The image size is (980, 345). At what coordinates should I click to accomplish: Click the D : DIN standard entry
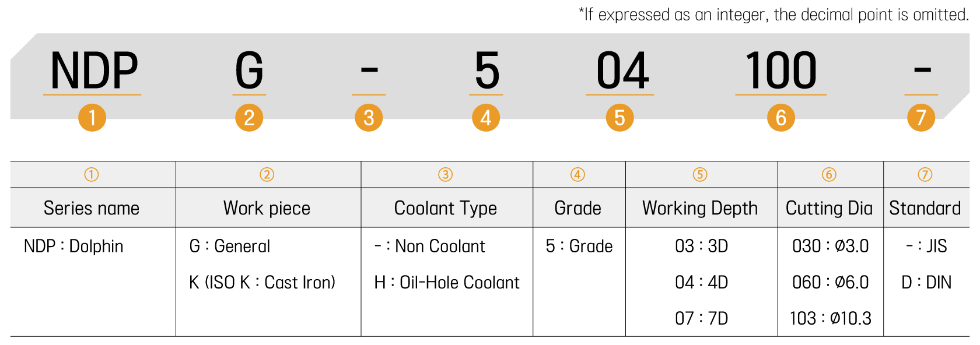pyautogui.click(x=926, y=283)
